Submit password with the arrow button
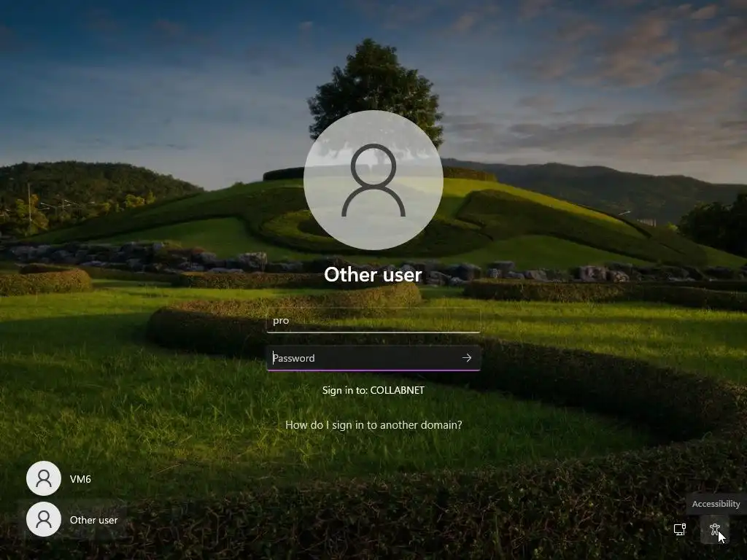 point(467,357)
